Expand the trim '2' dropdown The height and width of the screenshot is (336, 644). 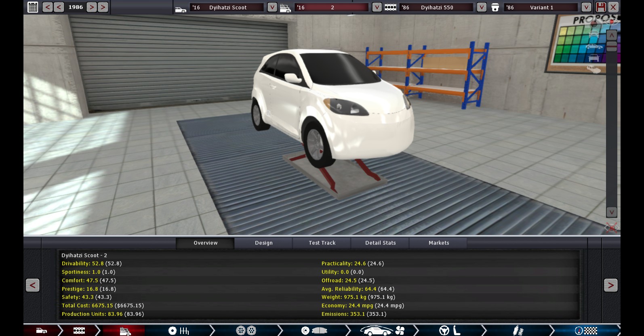377,7
